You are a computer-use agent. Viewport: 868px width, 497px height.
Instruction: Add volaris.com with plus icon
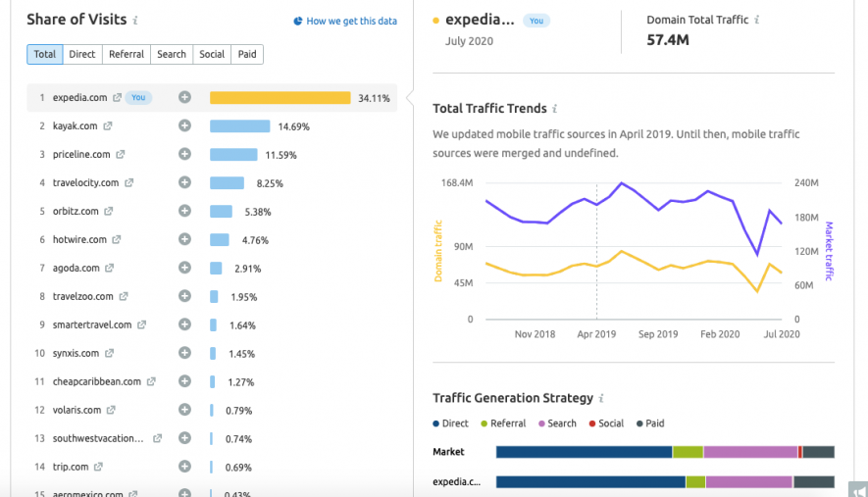click(185, 410)
